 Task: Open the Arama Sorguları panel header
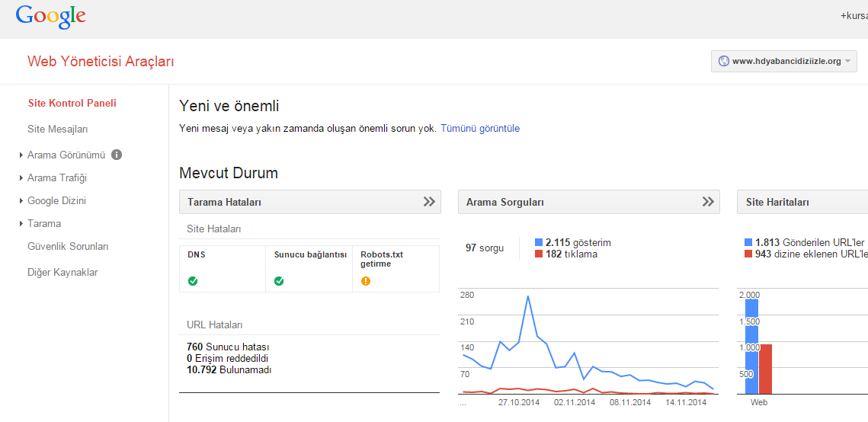589,202
